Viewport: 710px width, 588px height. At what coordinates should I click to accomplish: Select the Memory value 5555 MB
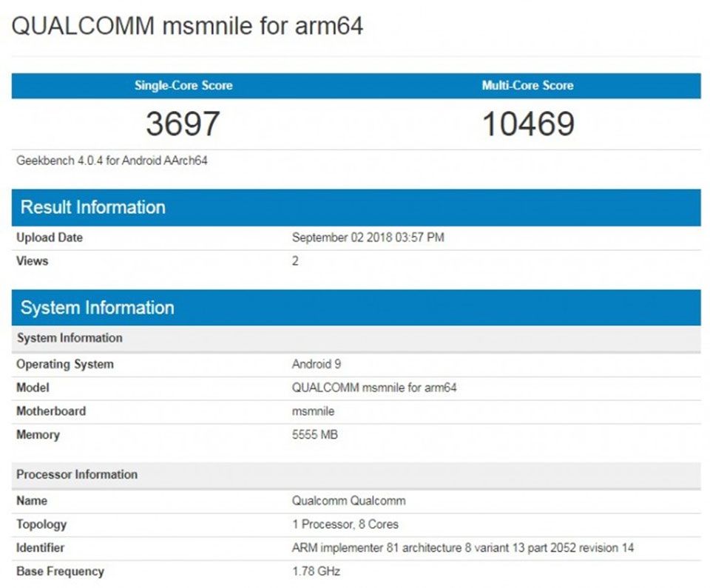316,435
